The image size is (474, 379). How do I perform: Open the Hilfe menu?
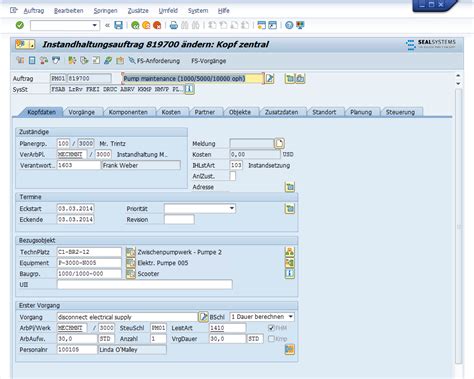pyautogui.click(x=224, y=11)
